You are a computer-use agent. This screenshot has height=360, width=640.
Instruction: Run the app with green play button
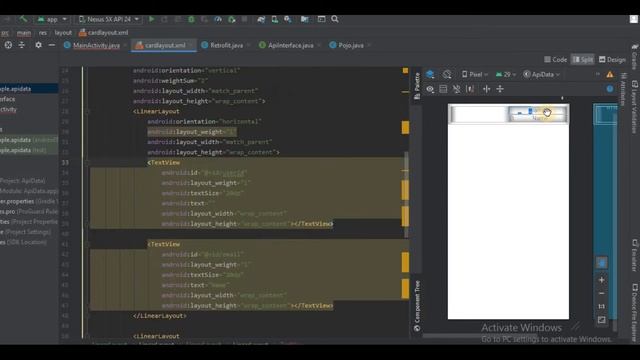click(x=151, y=19)
